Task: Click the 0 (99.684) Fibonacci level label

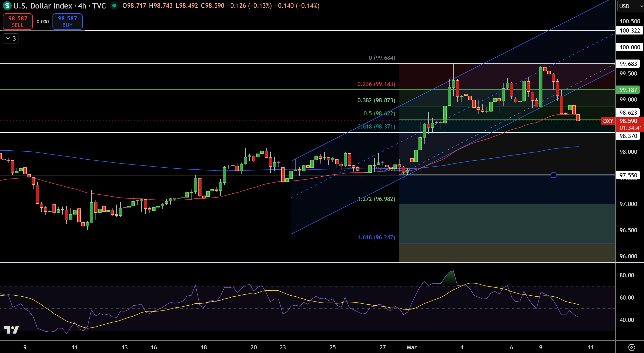Action: (382, 58)
